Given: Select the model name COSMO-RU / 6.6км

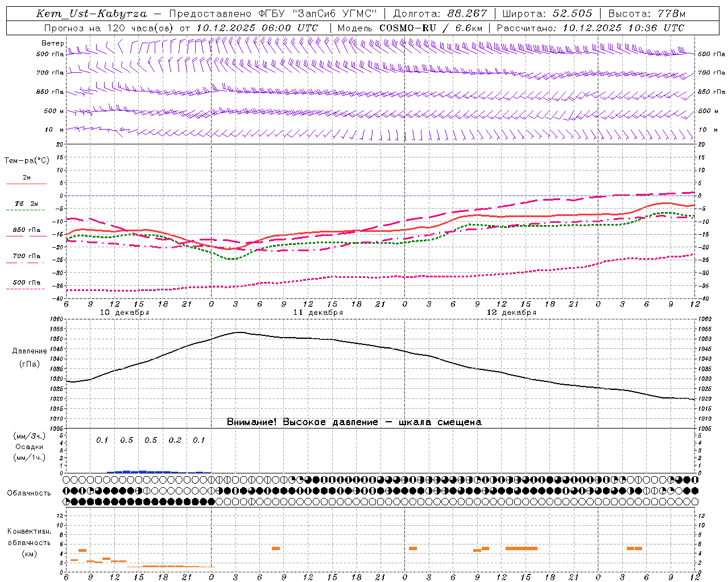Looking at the screenshot, I should pyautogui.click(x=431, y=28).
